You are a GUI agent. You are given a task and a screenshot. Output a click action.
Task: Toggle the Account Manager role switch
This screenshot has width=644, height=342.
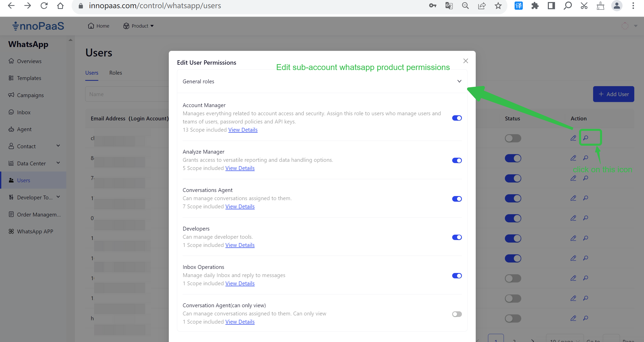point(457,118)
